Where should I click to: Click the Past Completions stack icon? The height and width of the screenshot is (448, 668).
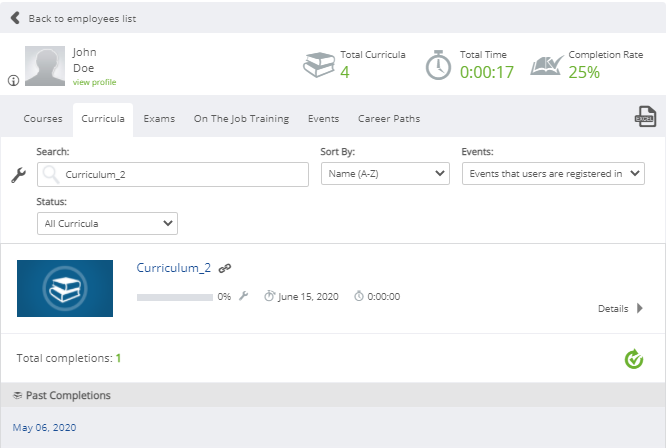click(17, 396)
